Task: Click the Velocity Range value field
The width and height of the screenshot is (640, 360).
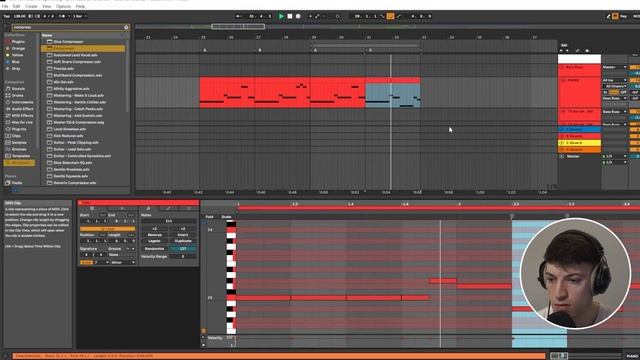Action: point(183,256)
